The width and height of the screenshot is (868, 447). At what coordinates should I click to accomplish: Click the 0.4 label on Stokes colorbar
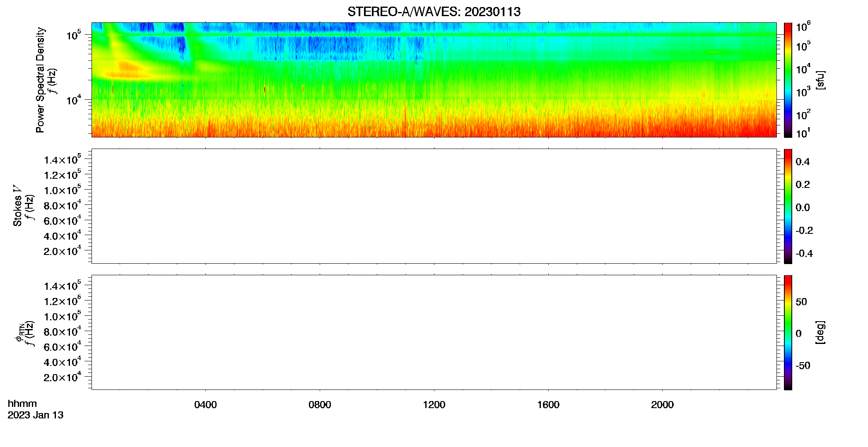click(x=803, y=162)
